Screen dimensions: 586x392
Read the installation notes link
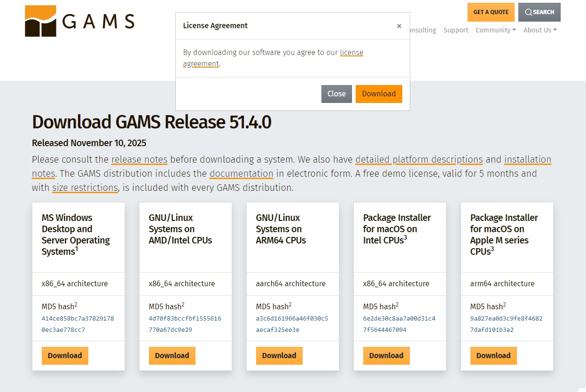coord(527,159)
